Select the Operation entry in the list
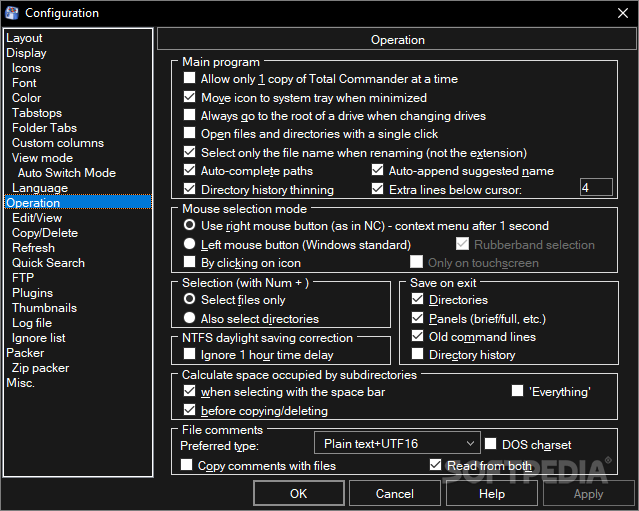The image size is (639, 511). coord(78,203)
